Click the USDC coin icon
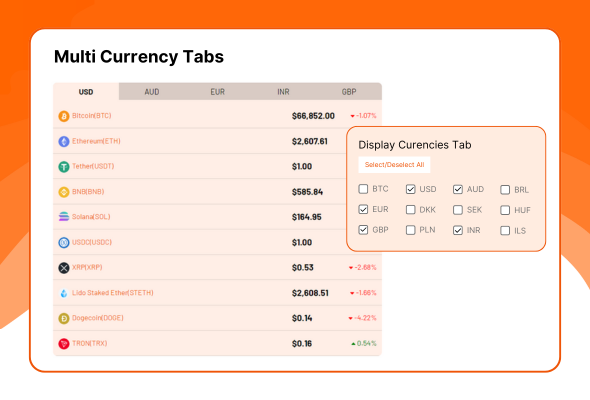Screen dimensions: 590x400 click(64, 242)
